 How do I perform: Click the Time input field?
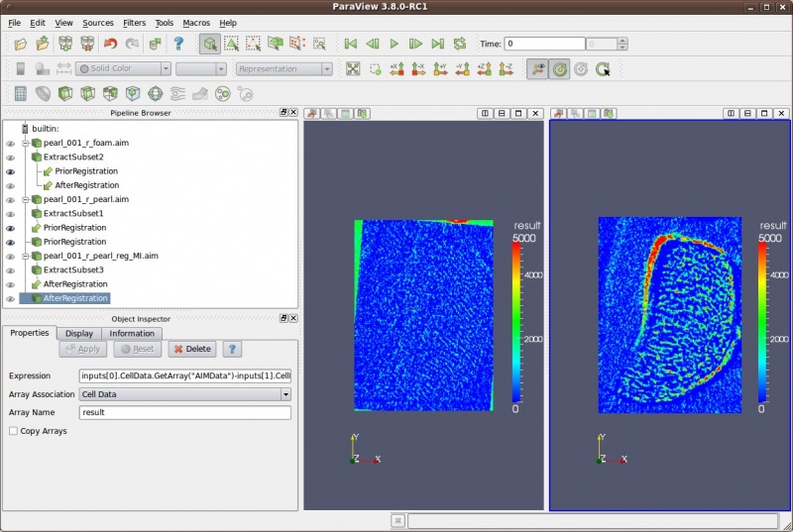(544, 44)
